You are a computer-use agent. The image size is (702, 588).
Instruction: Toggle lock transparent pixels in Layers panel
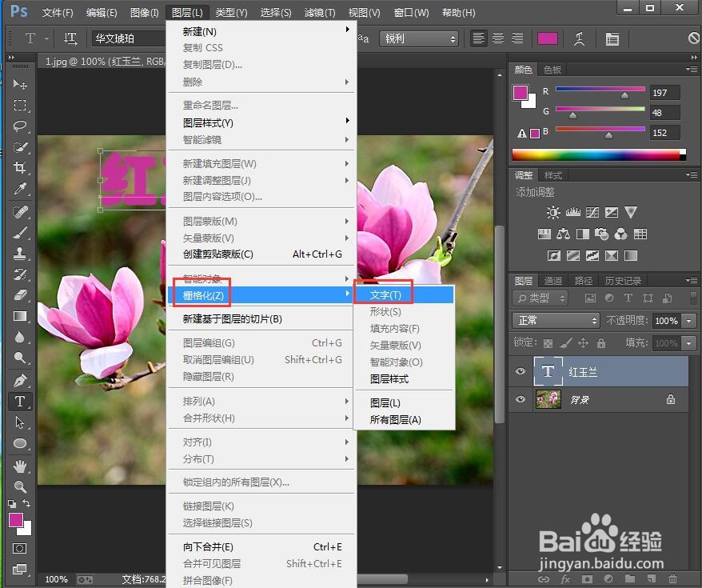[x=548, y=342]
